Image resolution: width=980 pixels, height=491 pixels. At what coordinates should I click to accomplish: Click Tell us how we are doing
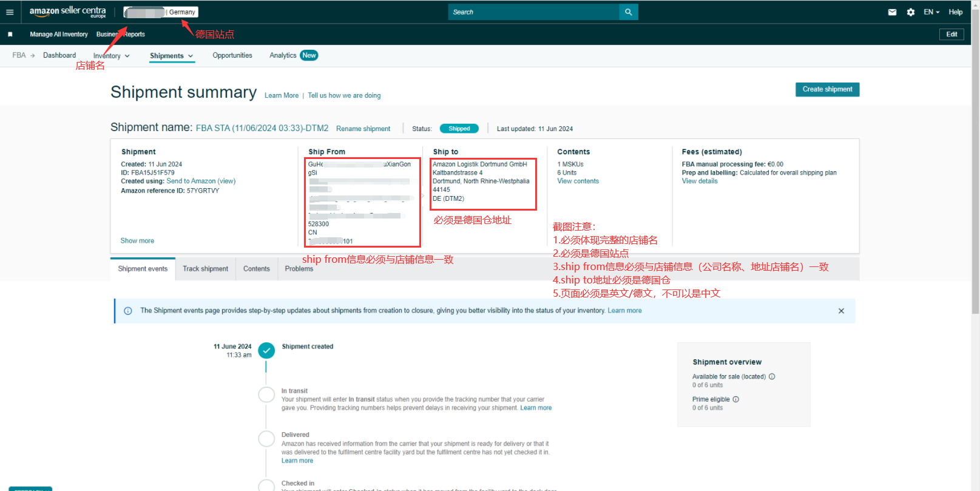(x=344, y=96)
